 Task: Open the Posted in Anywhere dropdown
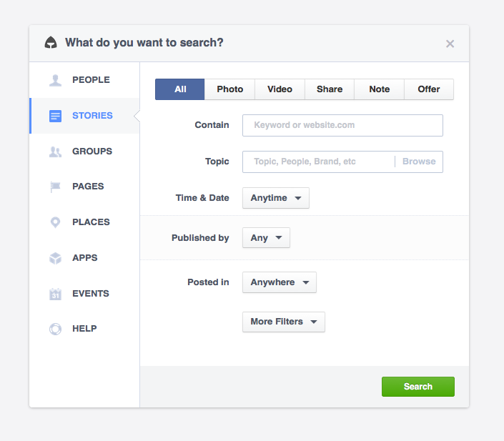click(x=279, y=282)
